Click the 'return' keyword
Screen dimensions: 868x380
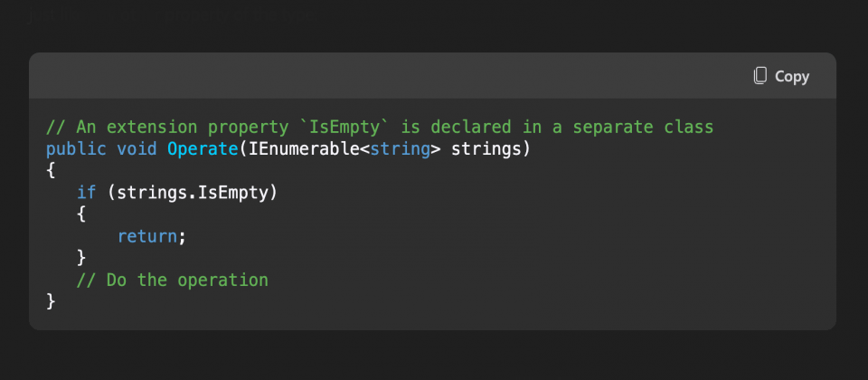pos(147,236)
